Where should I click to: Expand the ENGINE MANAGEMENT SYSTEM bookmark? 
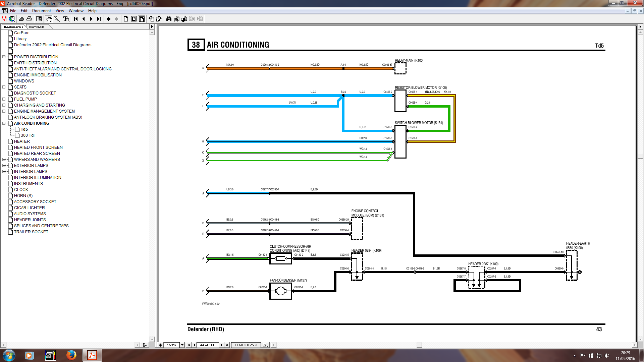click(x=4, y=111)
